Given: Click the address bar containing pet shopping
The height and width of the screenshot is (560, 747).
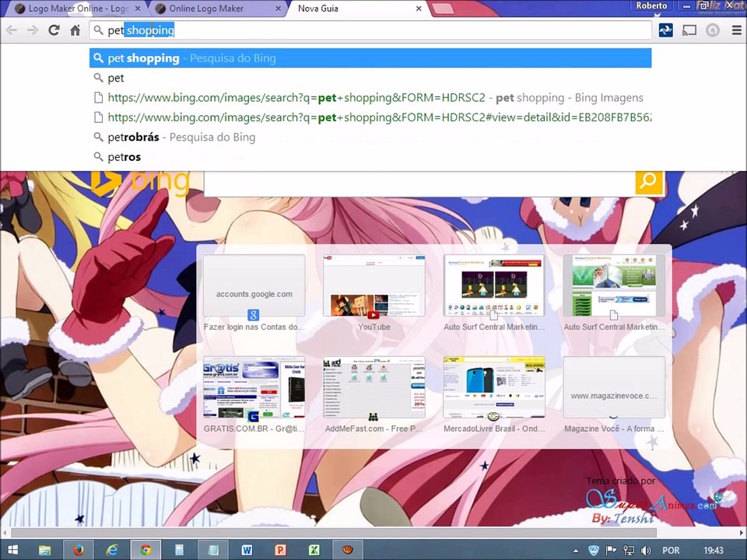Looking at the screenshot, I should tap(370, 30).
